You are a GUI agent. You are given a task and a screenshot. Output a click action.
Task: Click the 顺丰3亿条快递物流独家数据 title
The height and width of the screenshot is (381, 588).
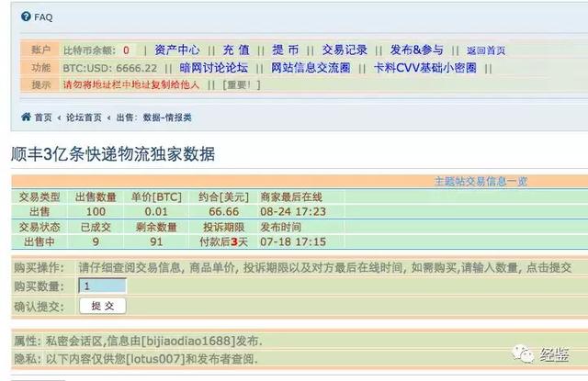[113, 154]
